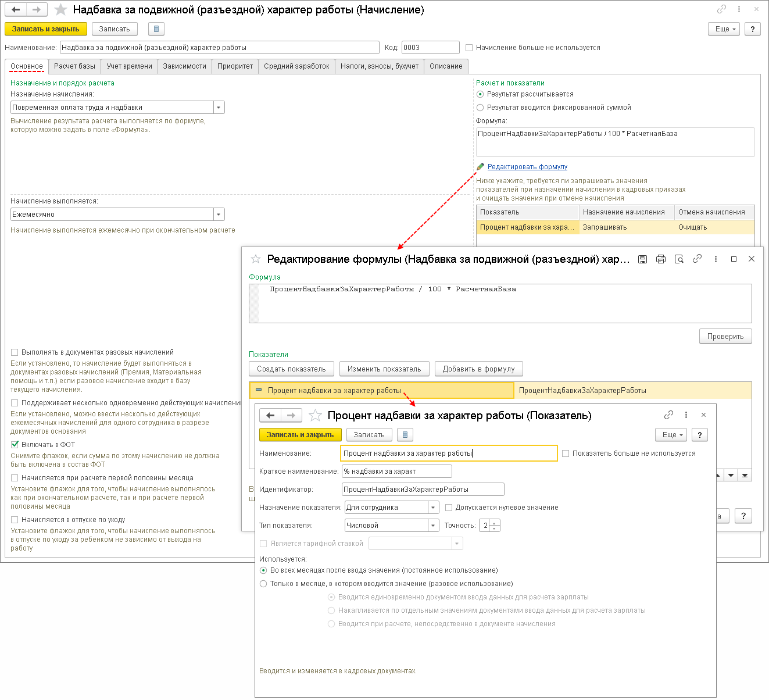Check 'Допускается нулевое значение'
Image resolution: width=769 pixels, height=700 pixels.
click(x=449, y=508)
